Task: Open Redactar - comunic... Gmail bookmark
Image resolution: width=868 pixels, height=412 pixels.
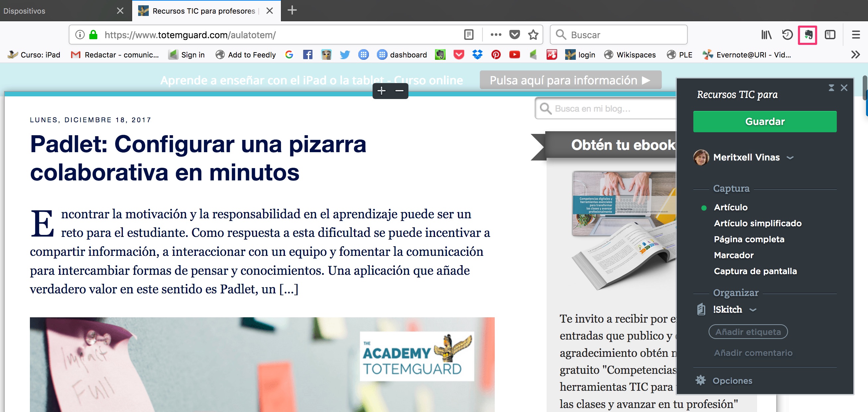Action: pos(115,54)
